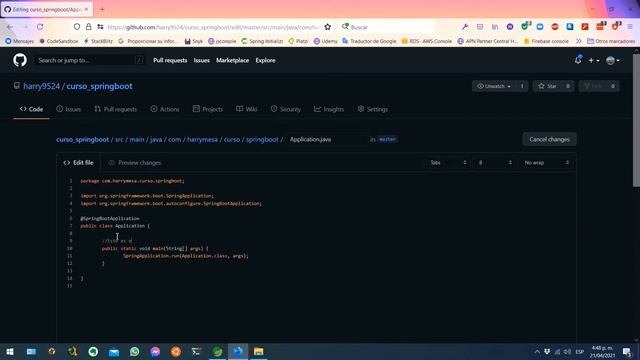Open WhatsApp from taskbar
Viewport: 640px width, 360px height.
coord(135,351)
